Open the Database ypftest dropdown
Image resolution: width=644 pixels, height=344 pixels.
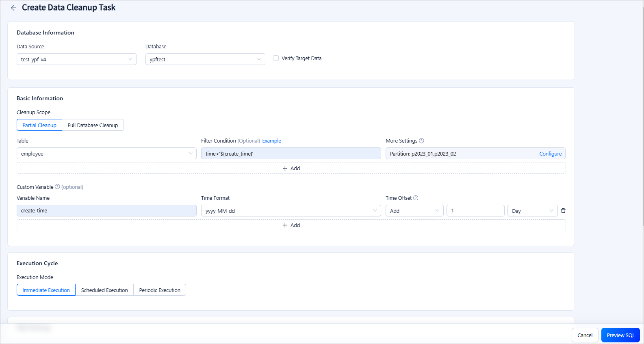click(x=205, y=59)
